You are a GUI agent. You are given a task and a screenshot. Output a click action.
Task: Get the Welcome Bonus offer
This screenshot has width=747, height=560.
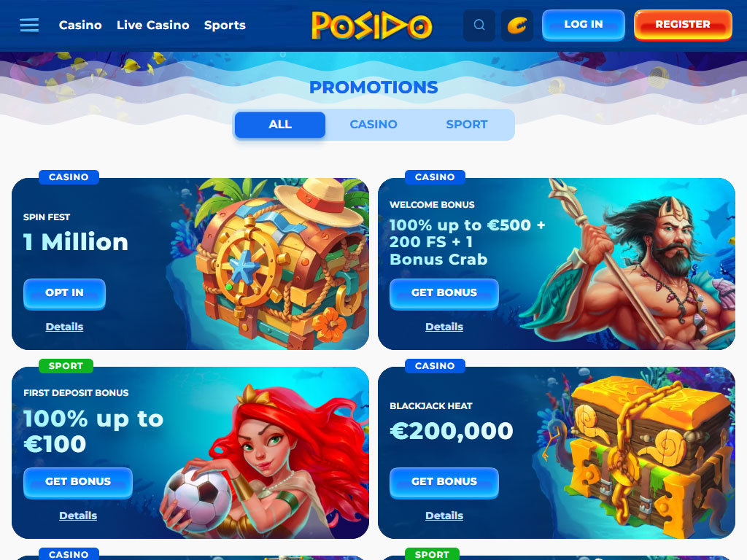click(444, 293)
